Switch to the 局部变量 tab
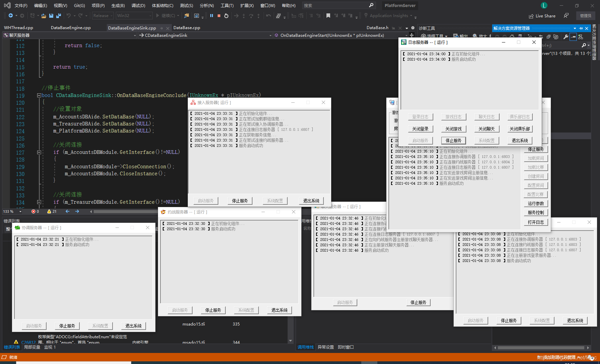This screenshot has height=364, width=600. point(32,347)
